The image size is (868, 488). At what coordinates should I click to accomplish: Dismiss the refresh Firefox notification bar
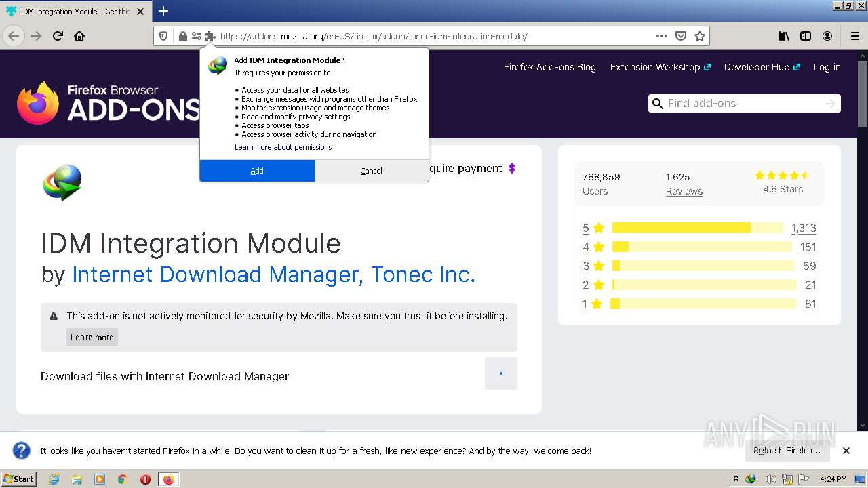coord(846,451)
